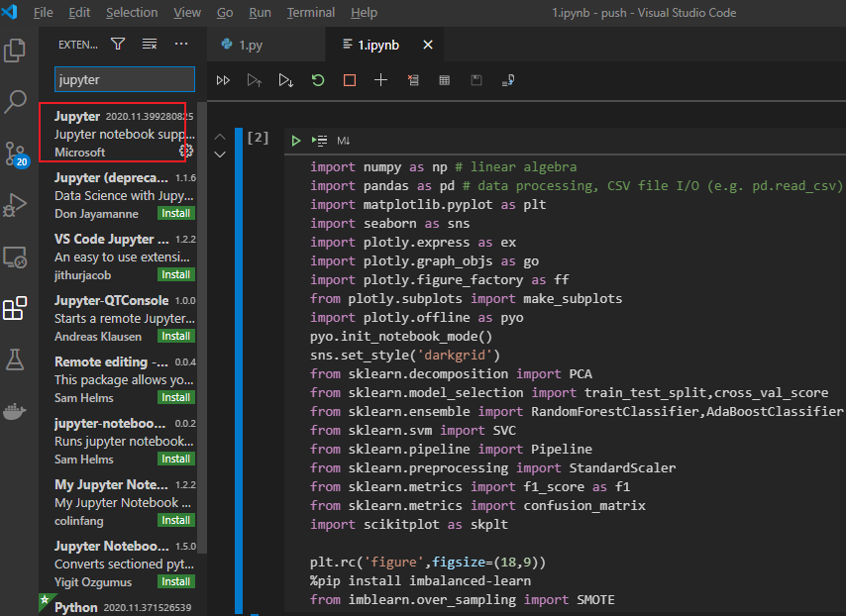Image resolution: width=846 pixels, height=616 pixels.
Task: Run the current code cell
Action: point(295,140)
